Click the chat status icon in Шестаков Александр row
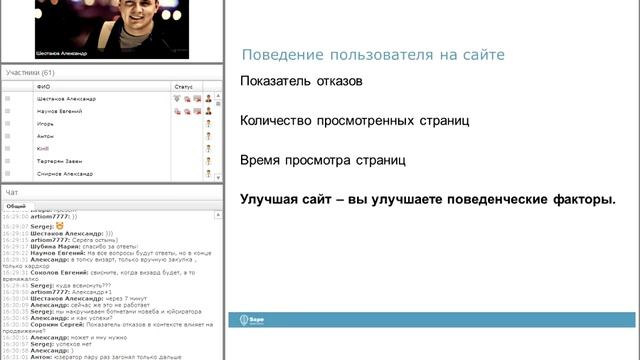The image size is (640, 360). (x=187, y=99)
